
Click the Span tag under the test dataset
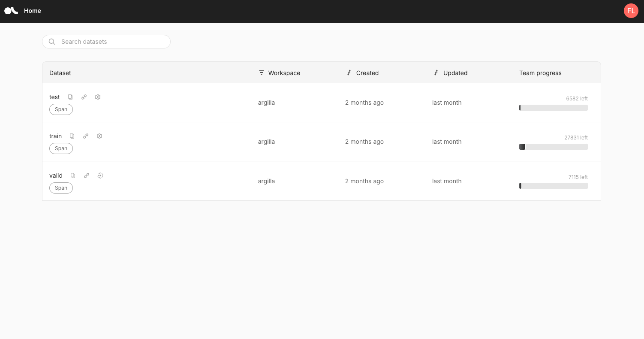61,109
